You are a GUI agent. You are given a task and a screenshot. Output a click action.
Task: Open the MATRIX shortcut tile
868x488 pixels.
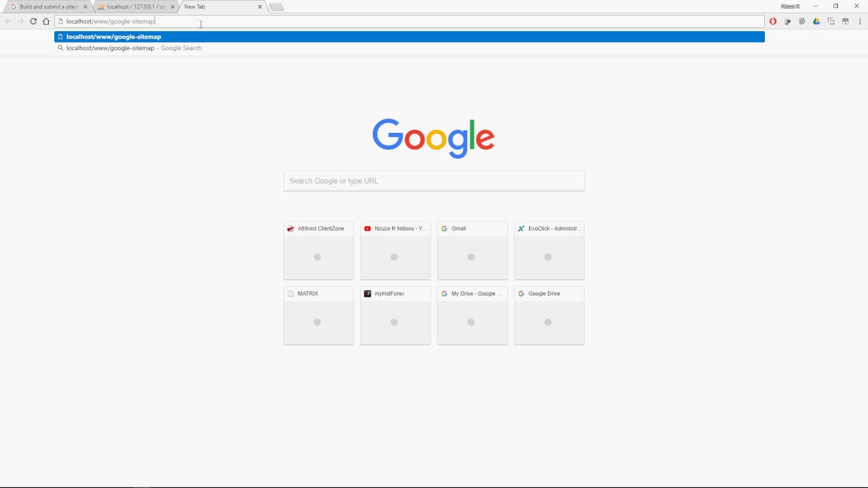319,315
